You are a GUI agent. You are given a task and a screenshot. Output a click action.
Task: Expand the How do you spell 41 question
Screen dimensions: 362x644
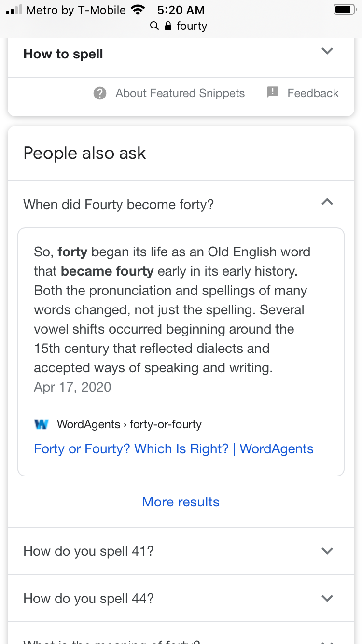point(327,551)
